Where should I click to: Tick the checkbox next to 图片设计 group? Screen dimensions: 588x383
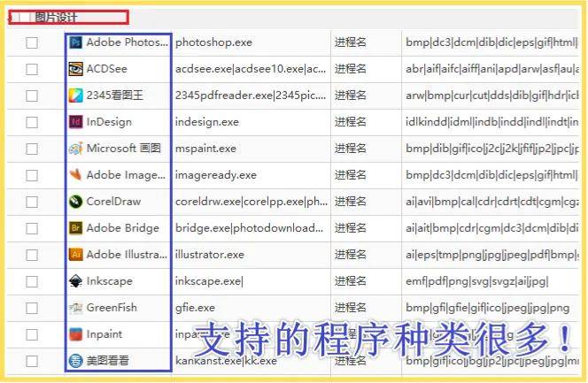(25, 17)
